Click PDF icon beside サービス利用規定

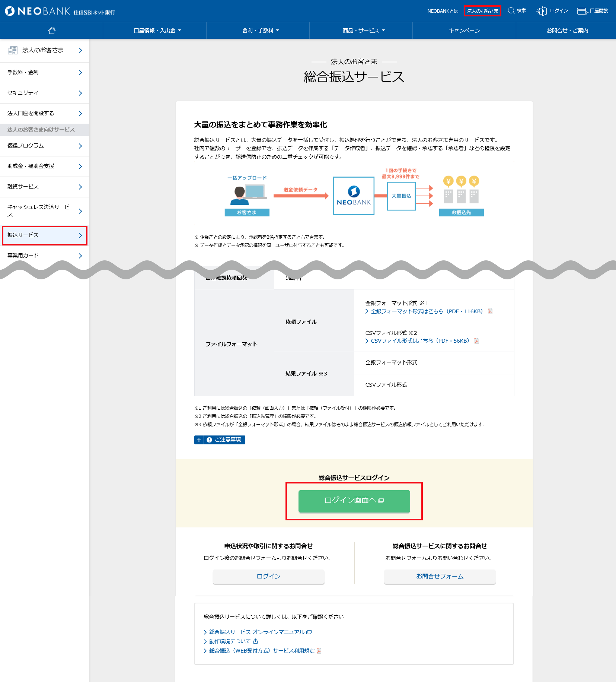pos(319,651)
